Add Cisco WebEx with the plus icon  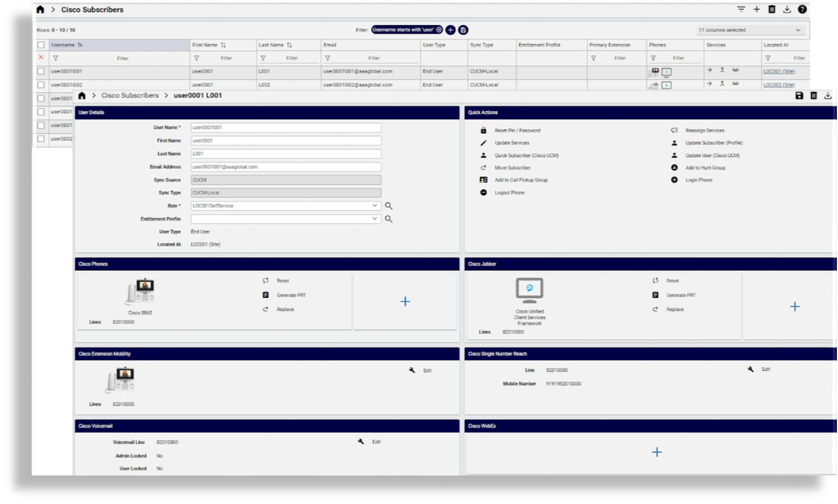[657, 452]
